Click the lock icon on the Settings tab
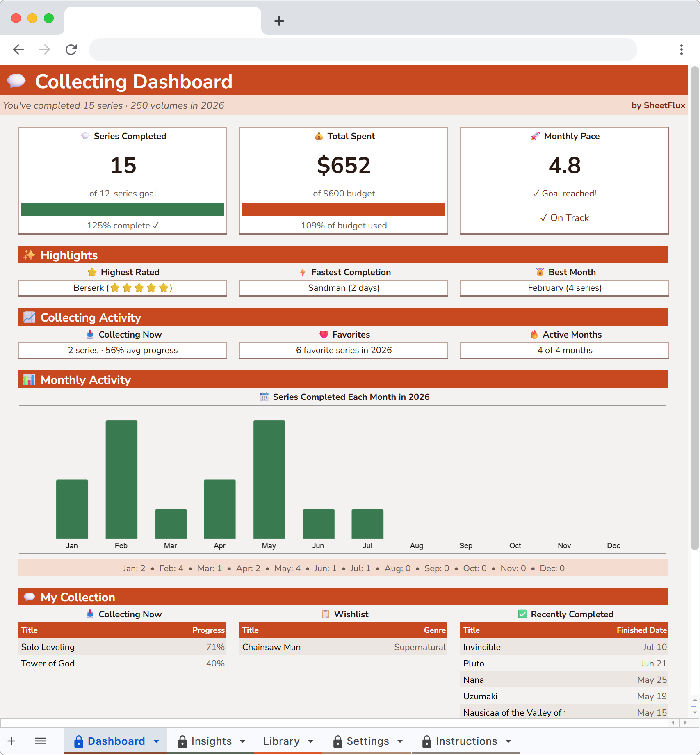The width and height of the screenshot is (700, 755). [337, 741]
